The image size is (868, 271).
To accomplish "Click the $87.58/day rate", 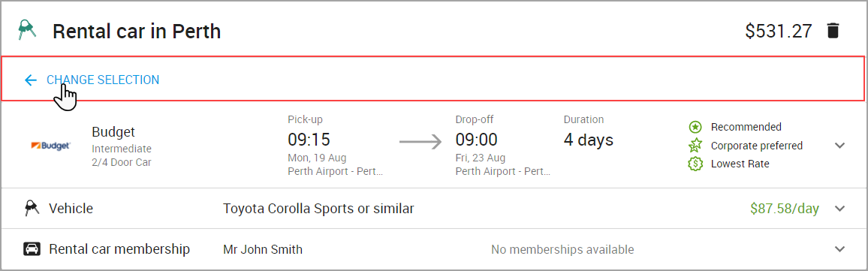I will (785, 209).
